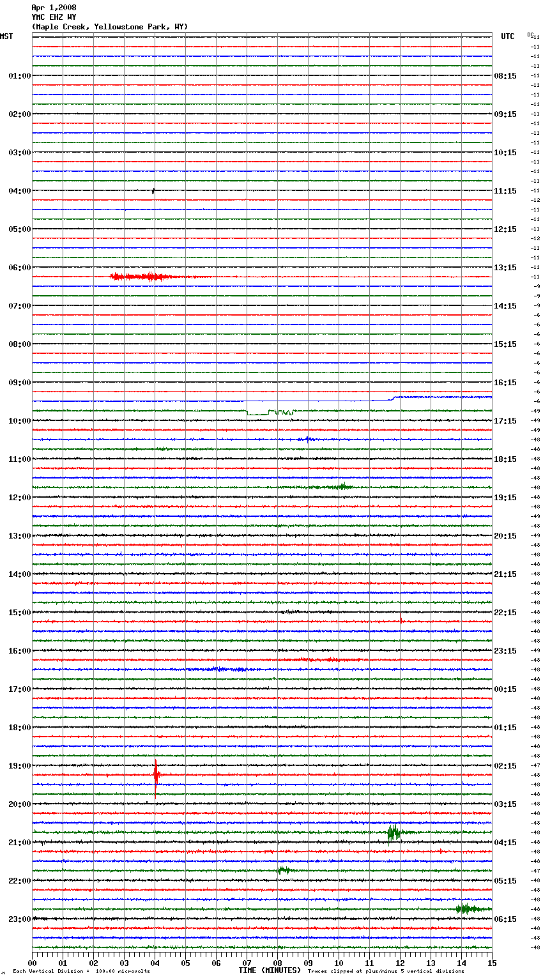Image resolution: width=543 pixels, height=980 pixels.
Task: Select the 08:00 MST time label
Action: pos(20,344)
